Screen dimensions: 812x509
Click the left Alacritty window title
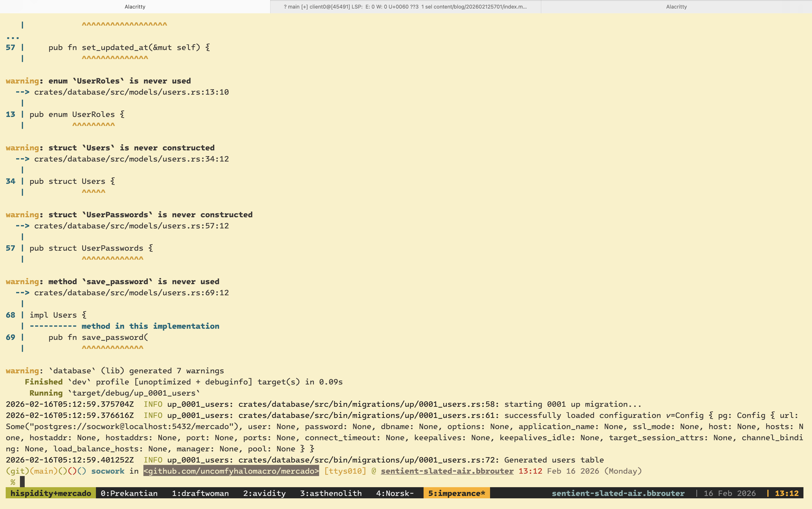134,6
